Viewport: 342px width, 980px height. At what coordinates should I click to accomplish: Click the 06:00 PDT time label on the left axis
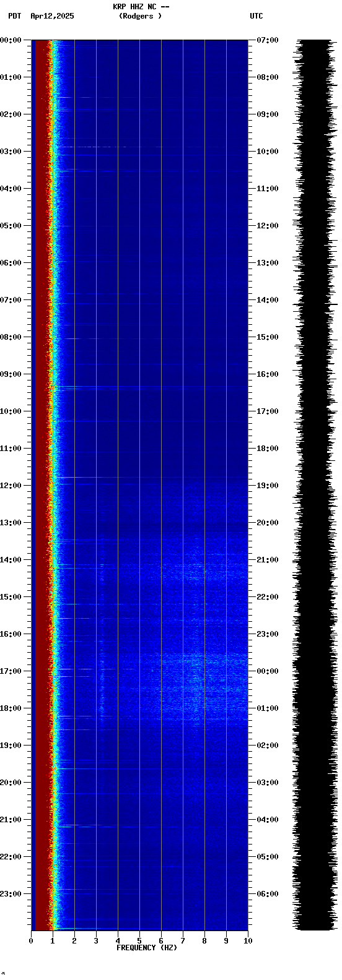[11, 263]
